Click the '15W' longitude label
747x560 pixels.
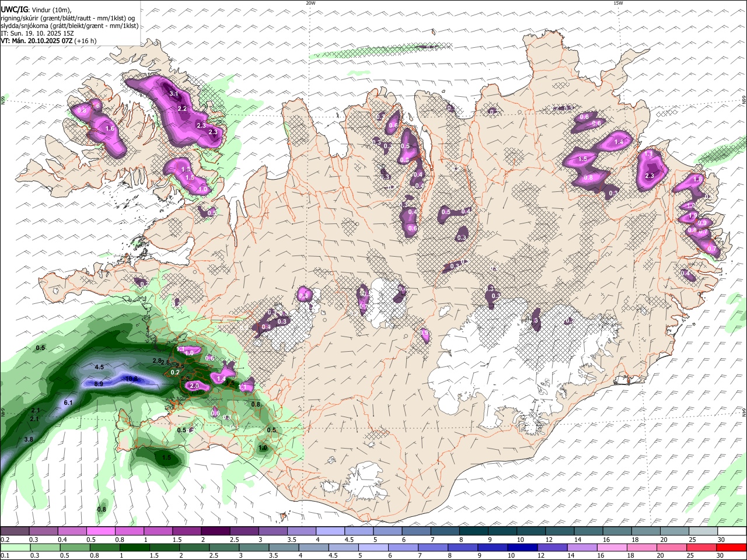[x=618, y=3]
